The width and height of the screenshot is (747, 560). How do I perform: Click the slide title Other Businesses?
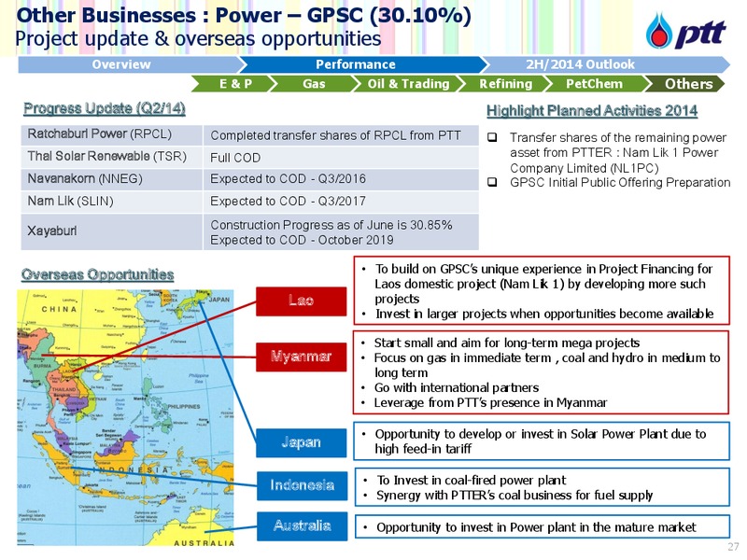tap(244, 15)
